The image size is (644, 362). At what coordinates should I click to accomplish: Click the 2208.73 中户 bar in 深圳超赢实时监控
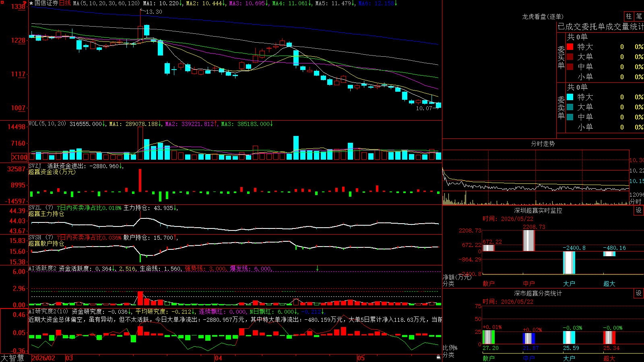pyautogui.click(x=529, y=241)
